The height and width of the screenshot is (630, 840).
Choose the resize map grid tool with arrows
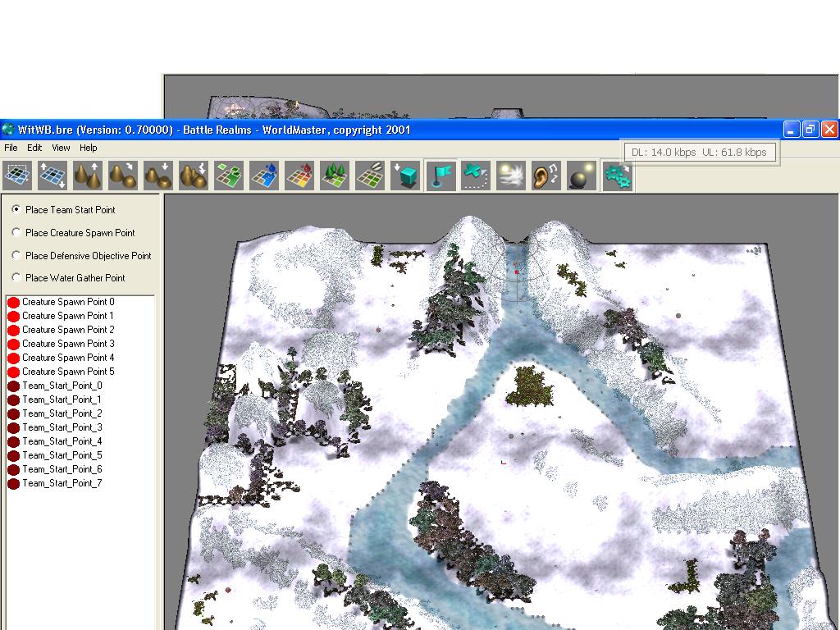click(52, 176)
